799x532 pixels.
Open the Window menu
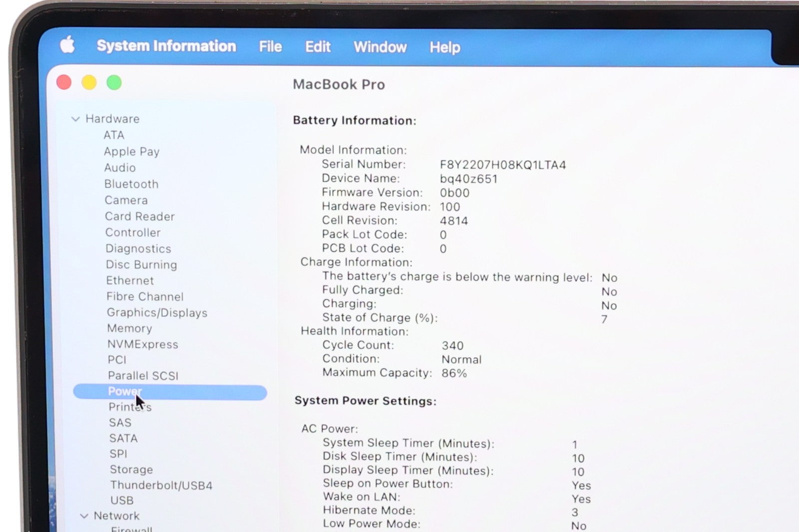[x=380, y=47]
